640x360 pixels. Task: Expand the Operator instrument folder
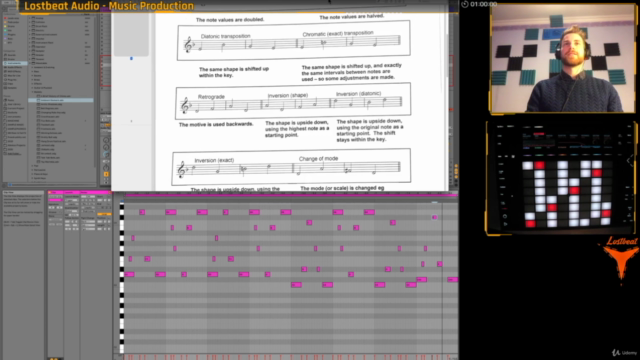29,47
